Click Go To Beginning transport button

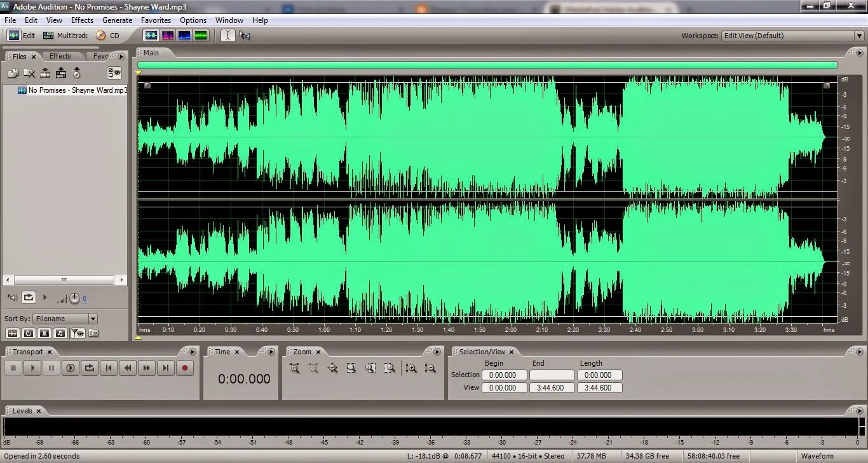pos(109,368)
